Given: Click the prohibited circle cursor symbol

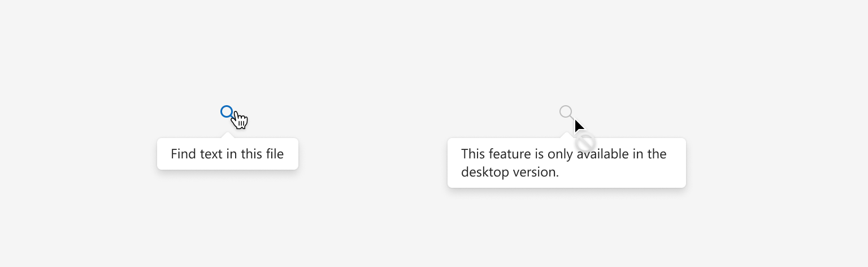Looking at the screenshot, I should coord(585,142).
